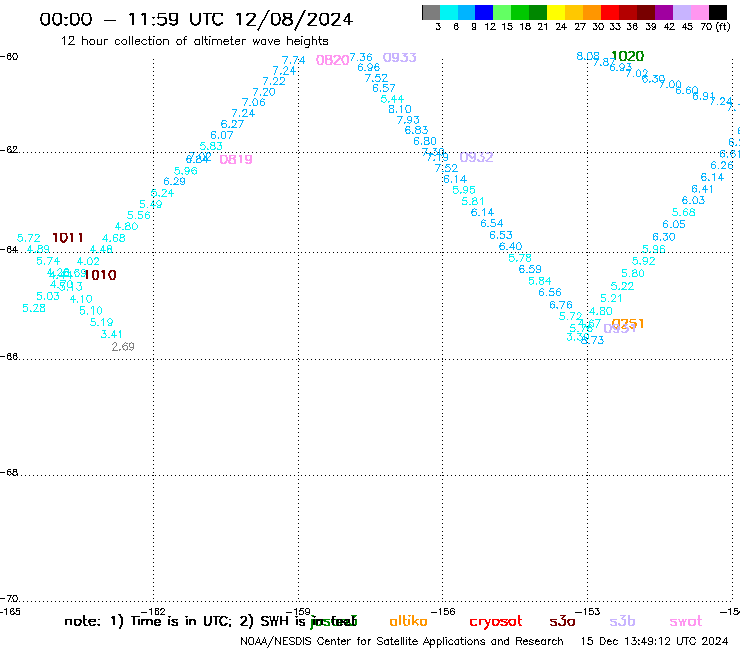Select the 's3b' satellite legend label
The height and width of the screenshot is (650, 740).
[x=622, y=621]
